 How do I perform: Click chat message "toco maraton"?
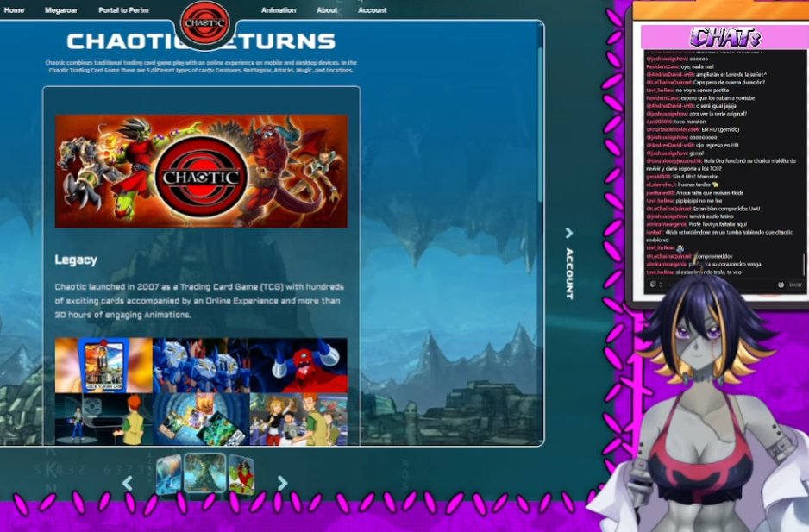pos(690,122)
